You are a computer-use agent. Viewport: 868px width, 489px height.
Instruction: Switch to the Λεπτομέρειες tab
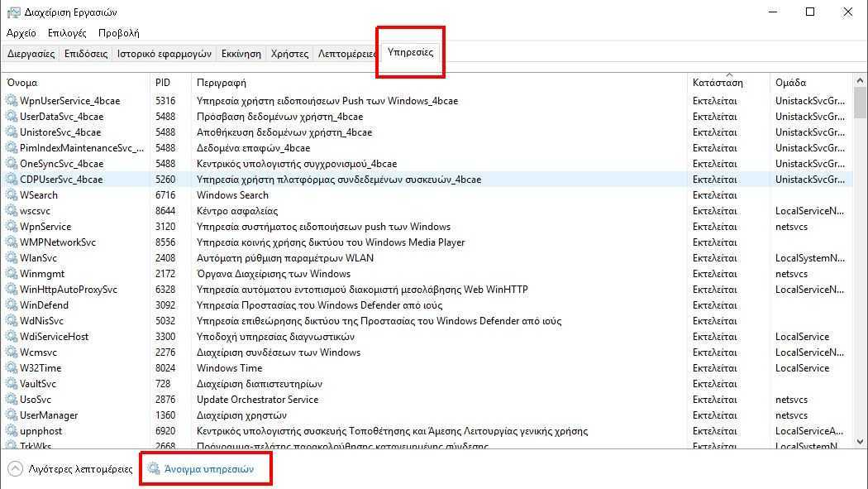346,54
